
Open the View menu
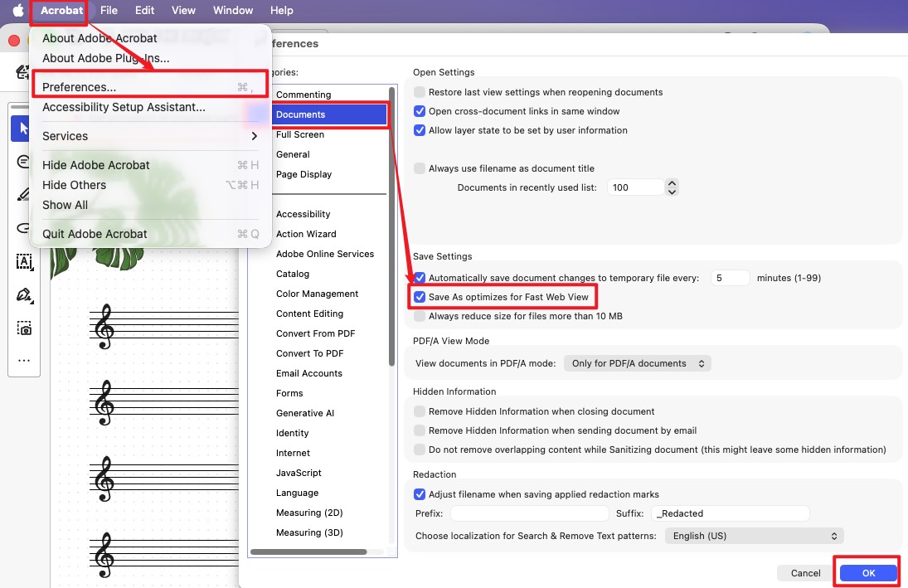183,11
